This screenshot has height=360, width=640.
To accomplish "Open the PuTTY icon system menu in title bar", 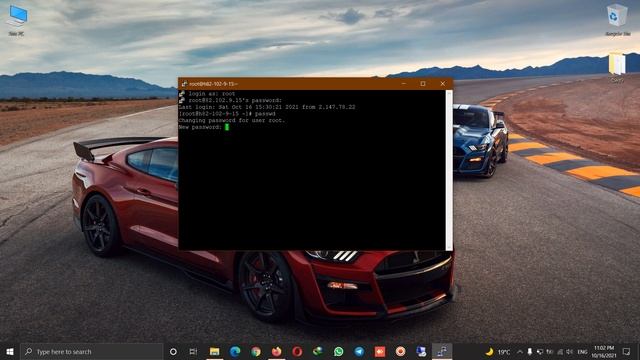I will [x=184, y=84].
